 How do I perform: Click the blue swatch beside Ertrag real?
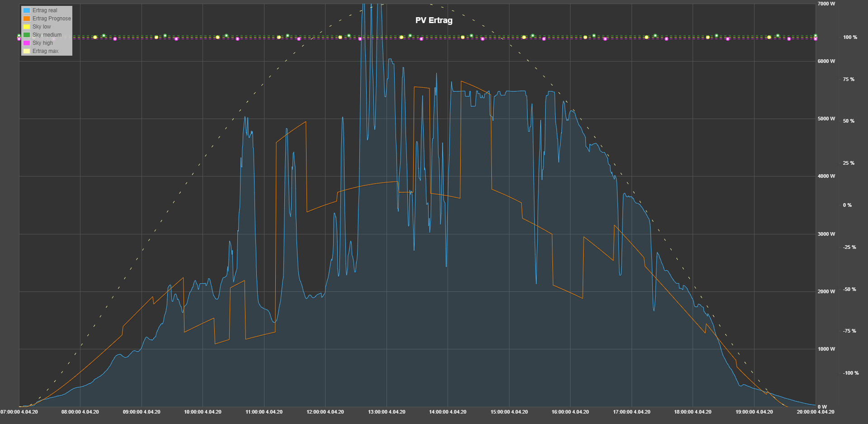click(x=27, y=10)
